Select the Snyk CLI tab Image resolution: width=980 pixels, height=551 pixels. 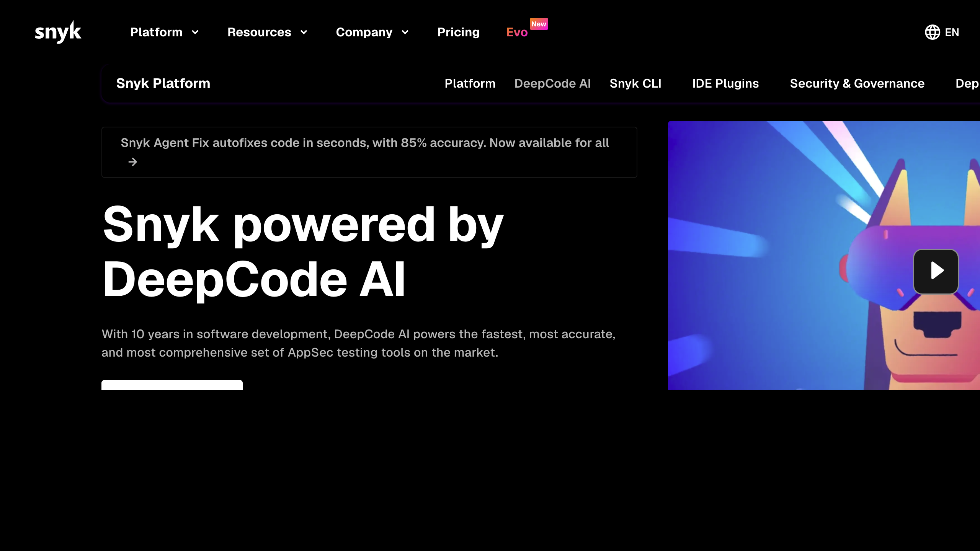coord(635,83)
